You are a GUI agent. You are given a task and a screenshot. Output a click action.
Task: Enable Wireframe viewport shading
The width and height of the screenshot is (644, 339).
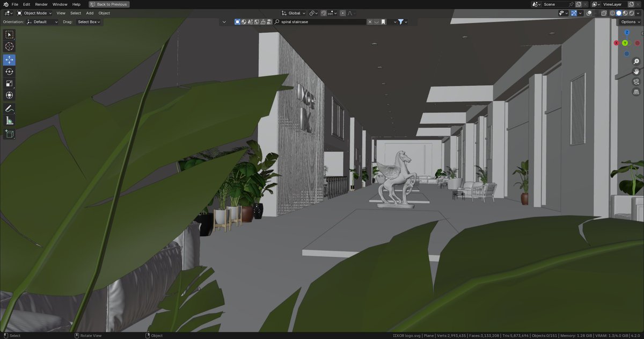point(612,13)
